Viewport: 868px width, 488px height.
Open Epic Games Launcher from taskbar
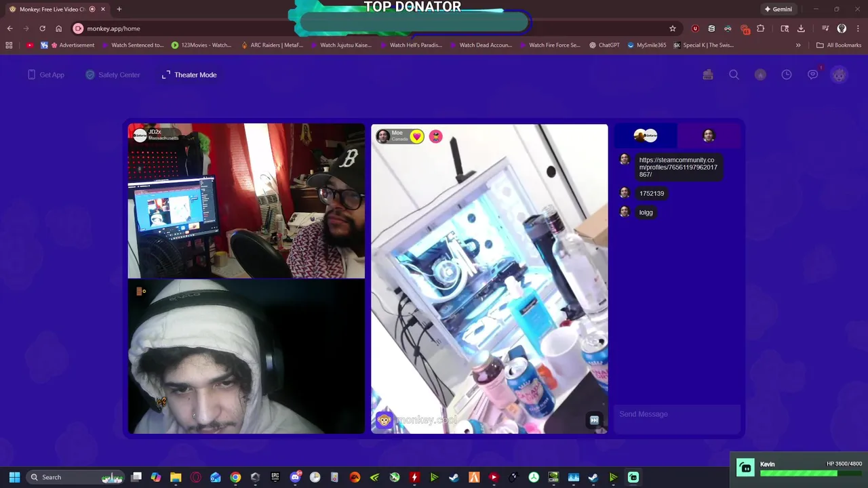[275, 477]
